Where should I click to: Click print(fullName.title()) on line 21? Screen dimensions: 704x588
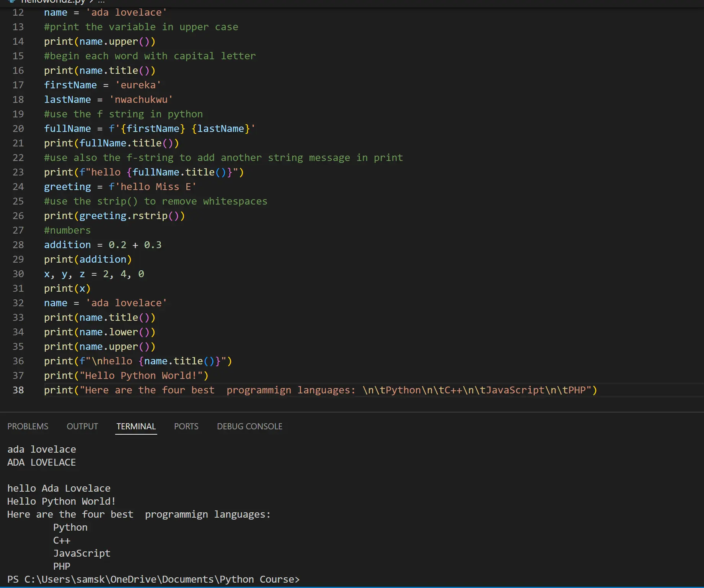pos(111,143)
